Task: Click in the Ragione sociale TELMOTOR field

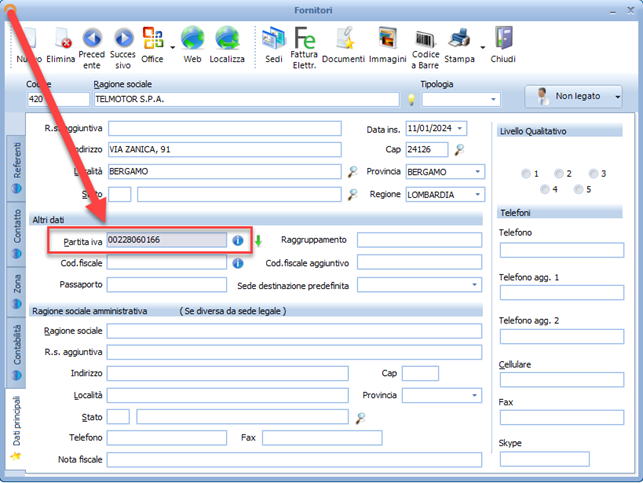Action: 247,99
